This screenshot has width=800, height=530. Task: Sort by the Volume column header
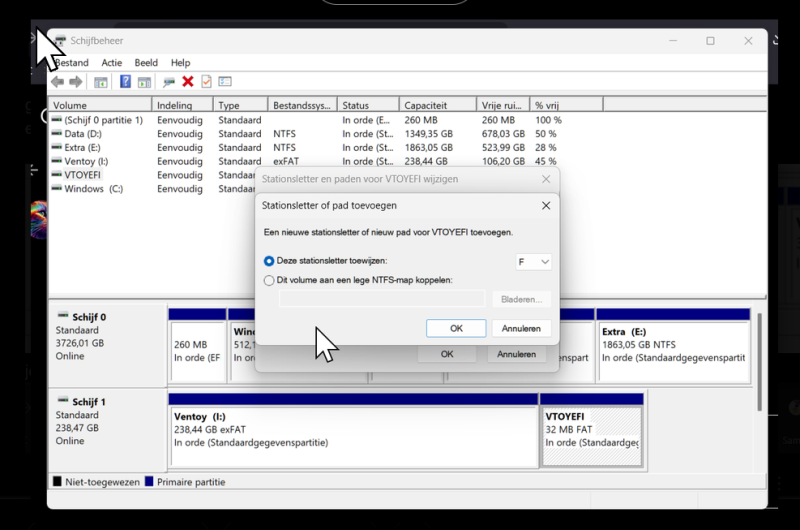(101, 105)
